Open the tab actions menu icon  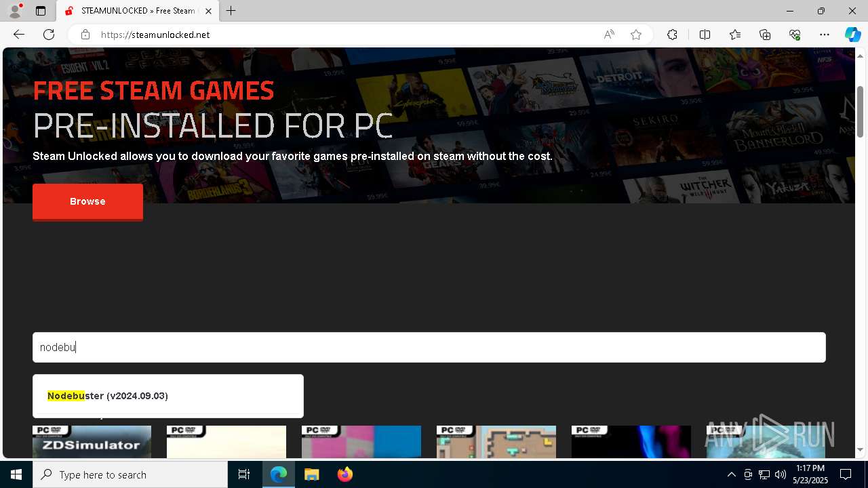tap(41, 11)
